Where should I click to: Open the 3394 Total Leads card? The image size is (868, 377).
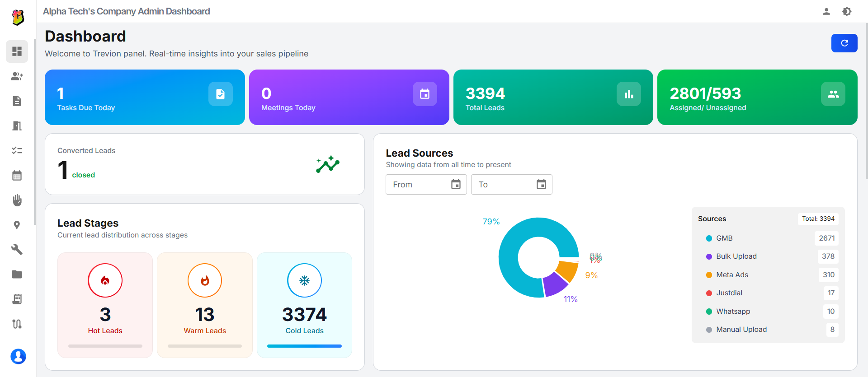553,97
